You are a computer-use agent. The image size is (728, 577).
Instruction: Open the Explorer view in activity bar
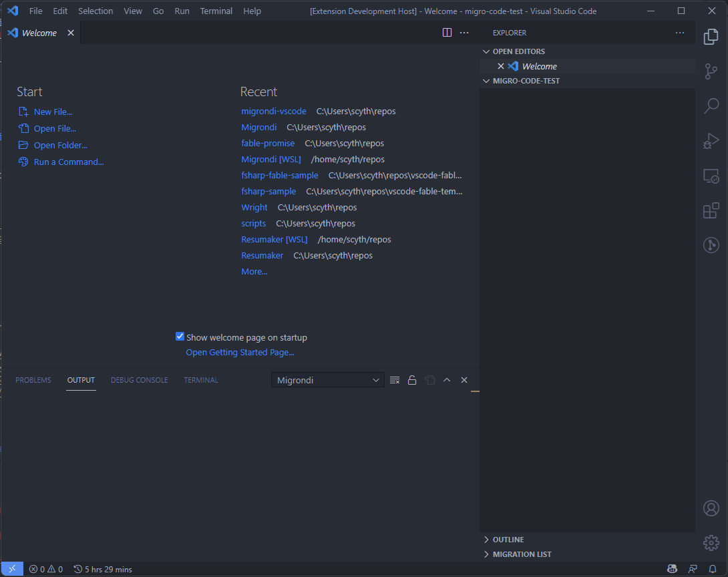(x=711, y=37)
